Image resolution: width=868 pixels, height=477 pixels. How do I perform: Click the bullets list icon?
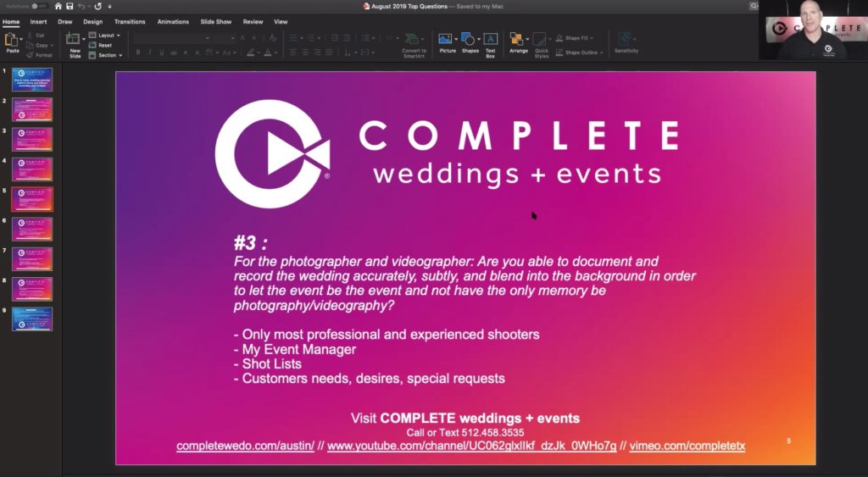(x=293, y=37)
